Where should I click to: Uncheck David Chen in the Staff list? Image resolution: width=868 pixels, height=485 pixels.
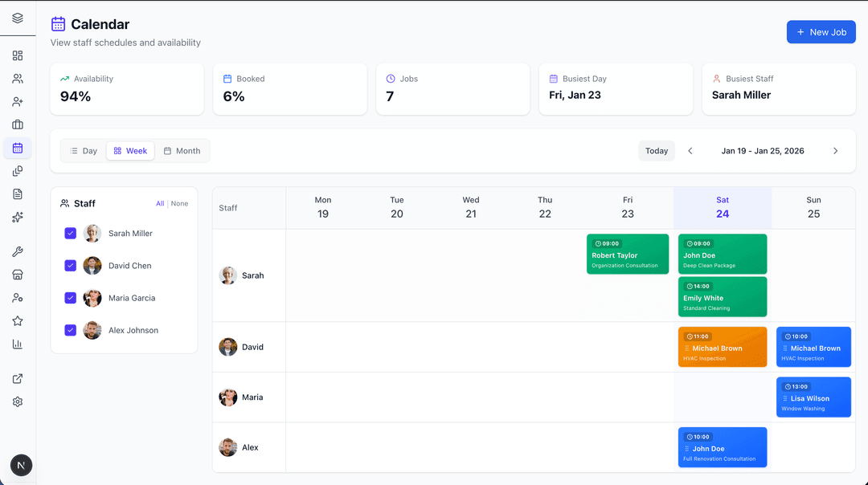(70, 265)
